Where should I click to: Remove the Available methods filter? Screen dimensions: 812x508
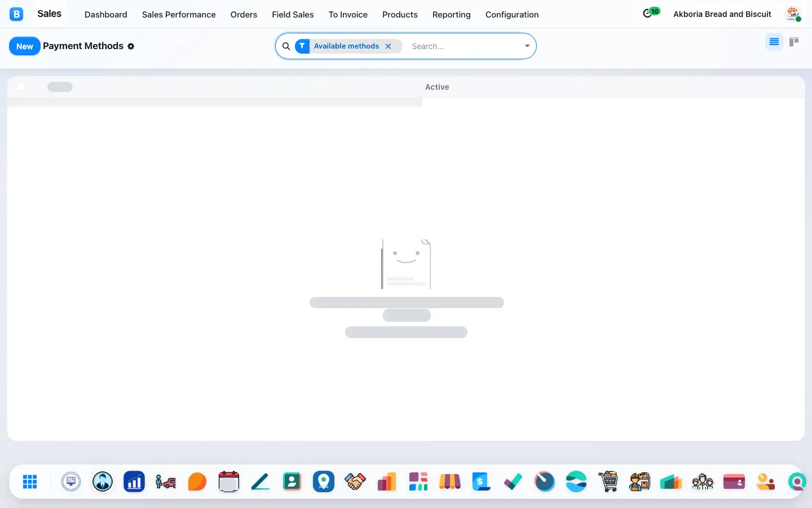(388, 46)
